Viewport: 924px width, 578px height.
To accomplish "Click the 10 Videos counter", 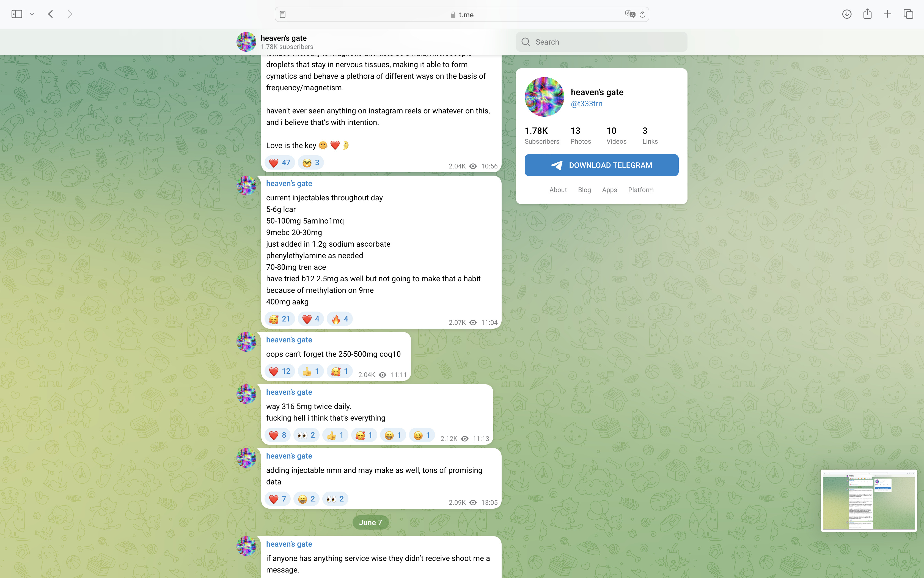I will pyautogui.click(x=616, y=136).
